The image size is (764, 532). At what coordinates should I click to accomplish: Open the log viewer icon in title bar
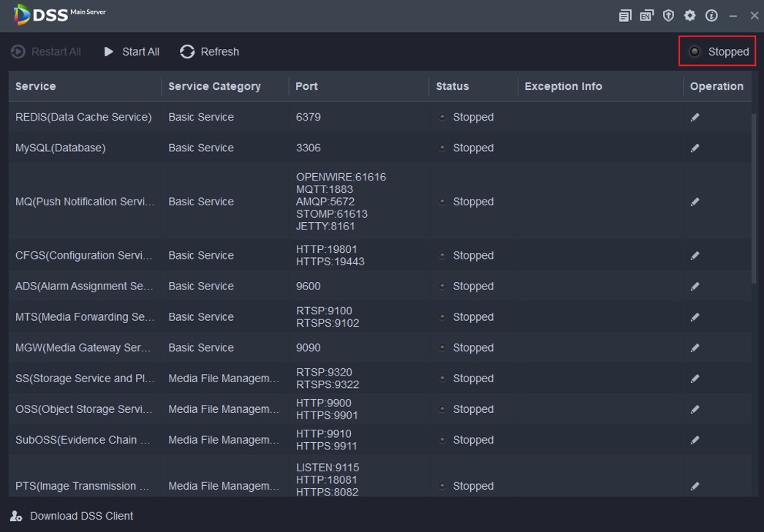625,15
